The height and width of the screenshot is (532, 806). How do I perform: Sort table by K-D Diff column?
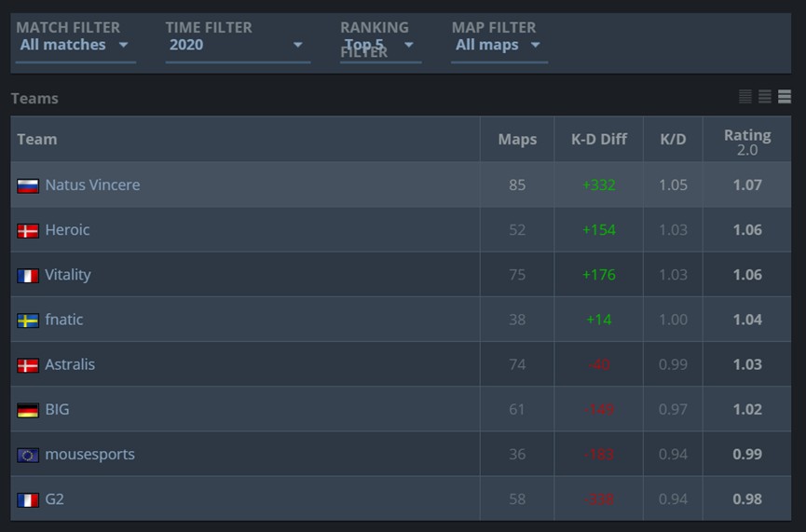pos(599,140)
